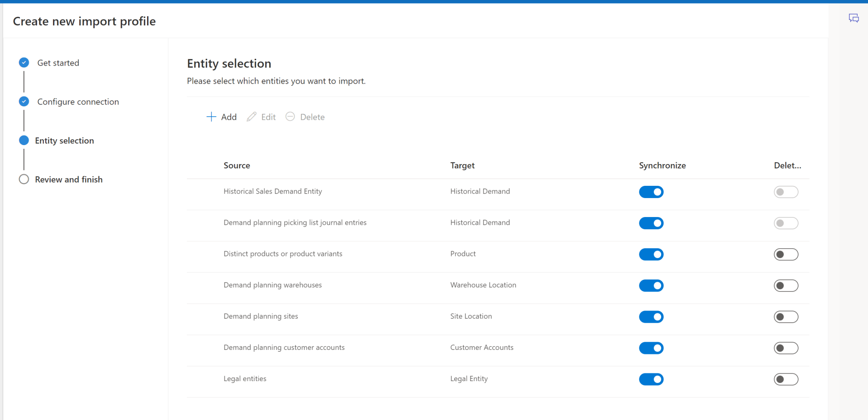Click the Configure connection checkmark icon
This screenshot has width=868, height=420.
click(24, 102)
